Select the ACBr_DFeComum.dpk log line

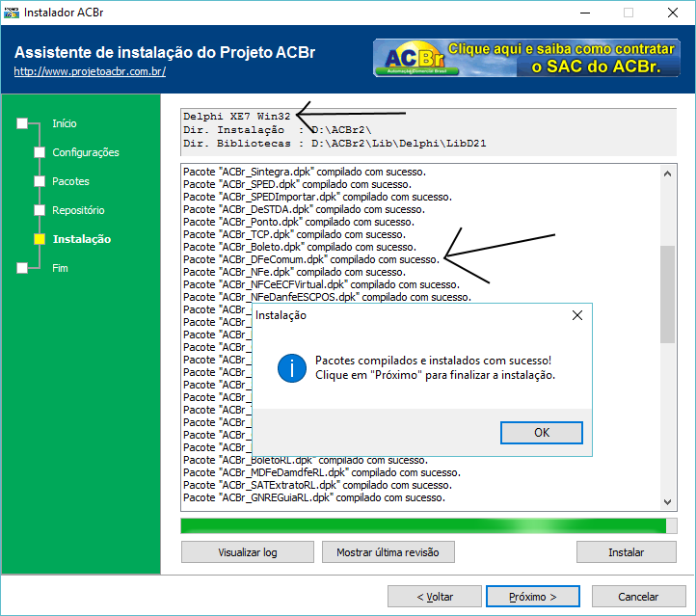(311, 259)
